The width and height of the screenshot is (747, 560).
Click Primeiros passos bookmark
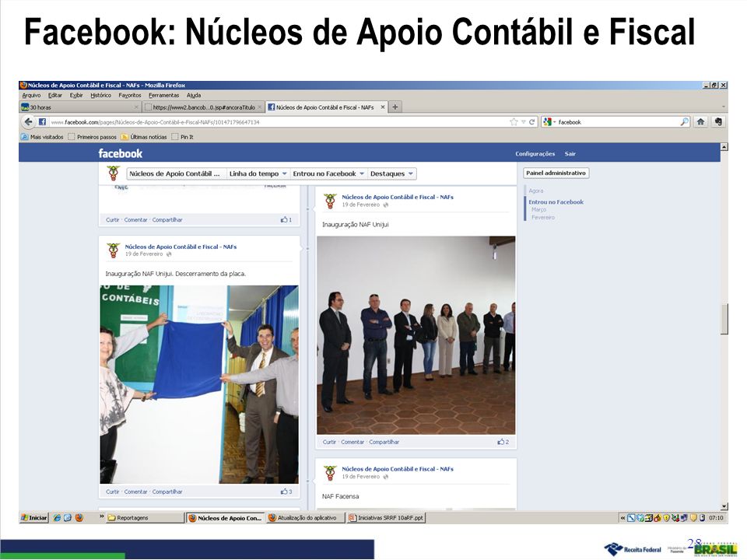click(x=93, y=137)
